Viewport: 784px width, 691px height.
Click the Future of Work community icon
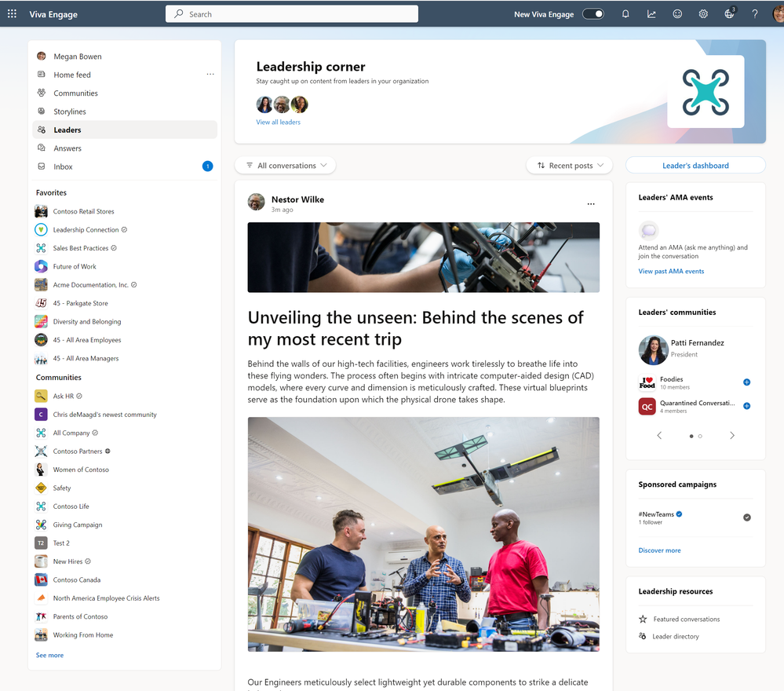[x=41, y=266]
